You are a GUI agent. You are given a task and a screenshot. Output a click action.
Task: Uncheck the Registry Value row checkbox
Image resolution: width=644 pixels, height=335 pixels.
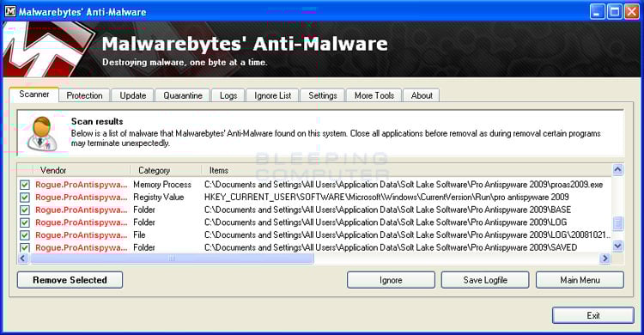(25, 198)
